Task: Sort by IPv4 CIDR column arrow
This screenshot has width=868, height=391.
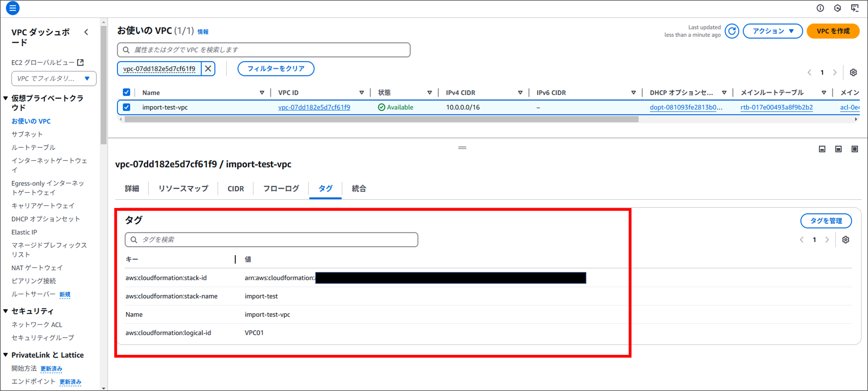Action: point(520,93)
